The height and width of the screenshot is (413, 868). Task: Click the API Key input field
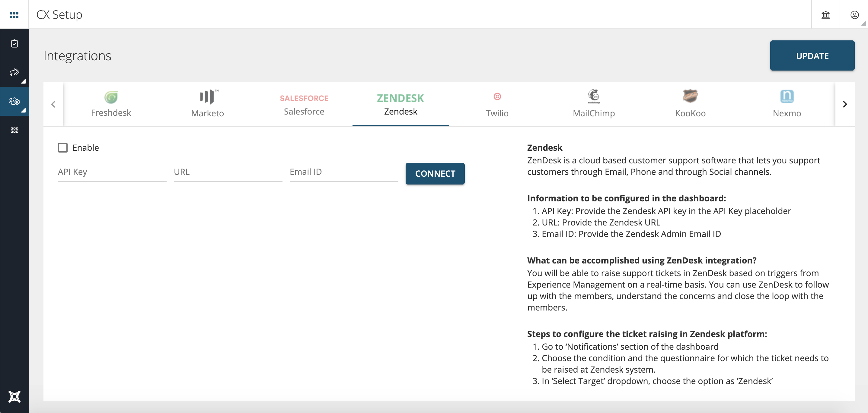tap(111, 172)
